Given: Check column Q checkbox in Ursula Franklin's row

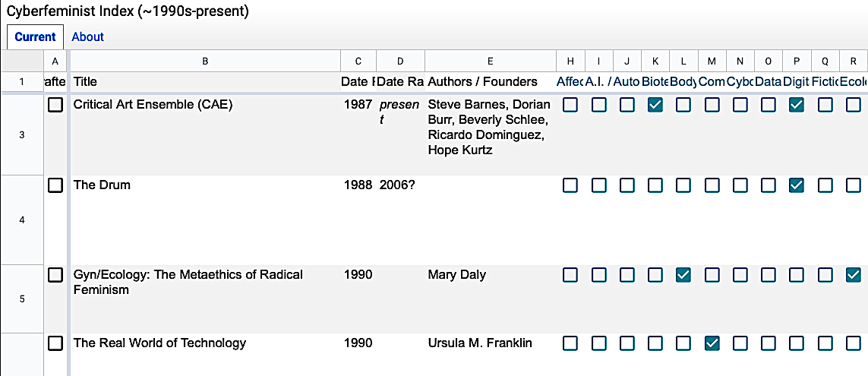Looking at the screenshot, I should click(825, 343).
